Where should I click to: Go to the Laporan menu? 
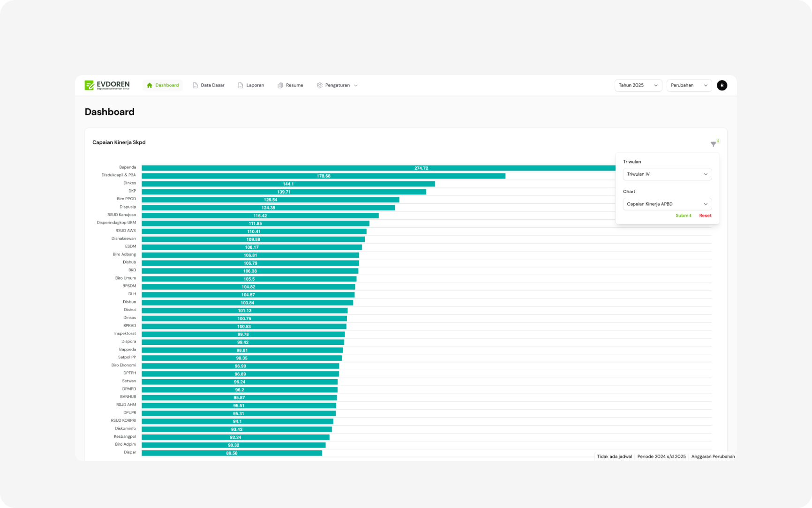(x=255, y=85)
